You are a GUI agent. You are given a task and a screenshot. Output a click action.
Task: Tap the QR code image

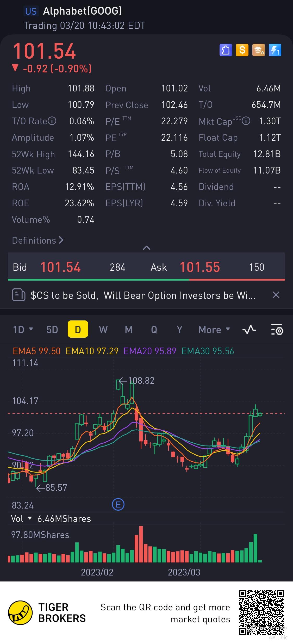(262, 613)
